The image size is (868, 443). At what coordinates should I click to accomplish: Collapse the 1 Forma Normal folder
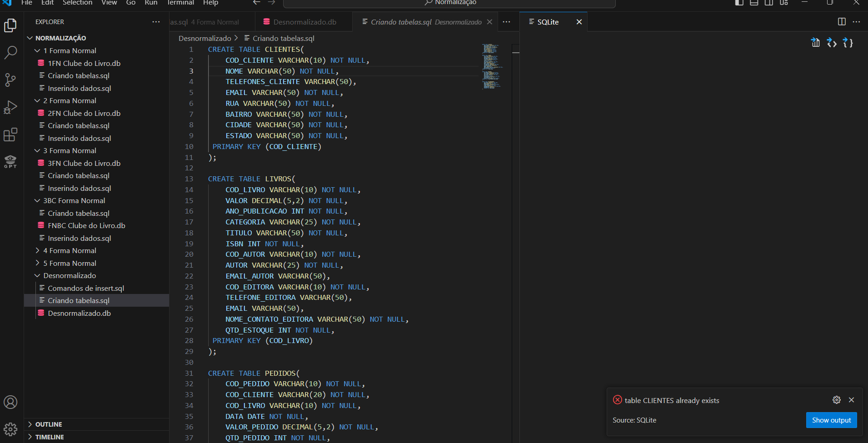[x=96, y=50]
